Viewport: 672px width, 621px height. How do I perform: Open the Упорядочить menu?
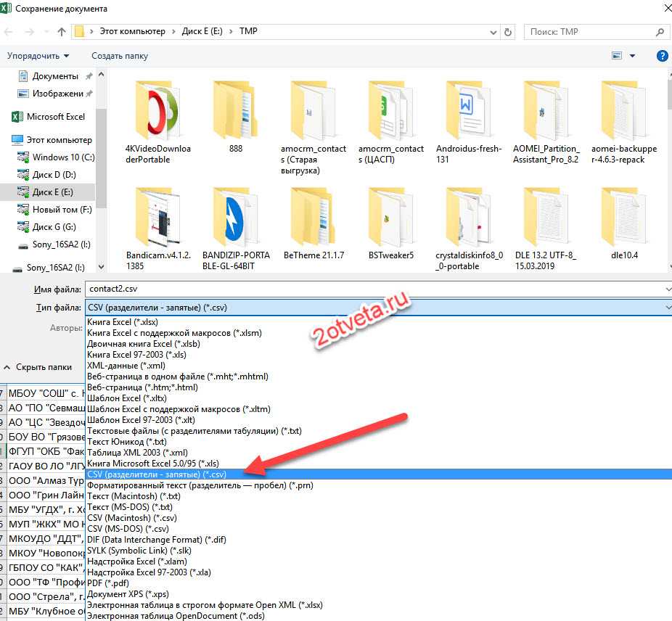coord(38,56)
